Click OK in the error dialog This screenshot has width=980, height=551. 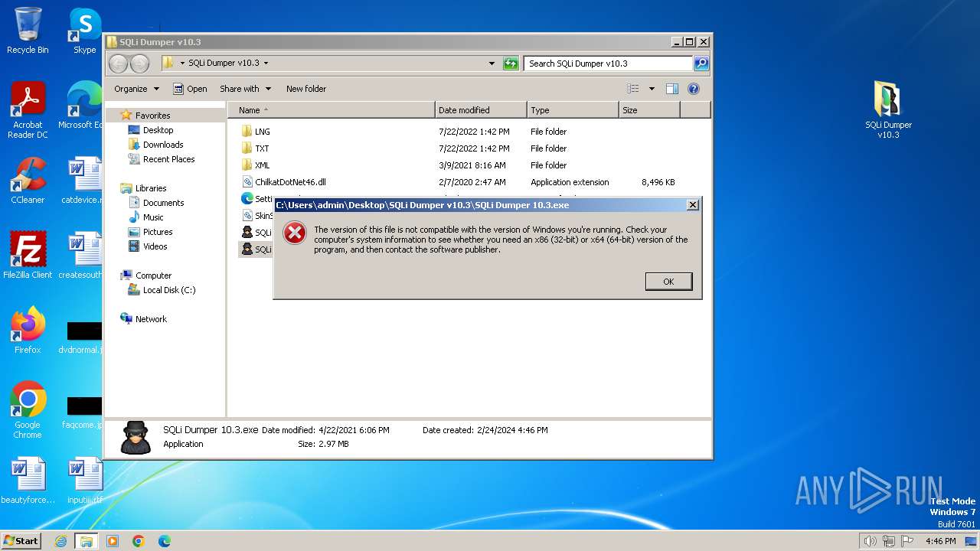coord(668,282)
